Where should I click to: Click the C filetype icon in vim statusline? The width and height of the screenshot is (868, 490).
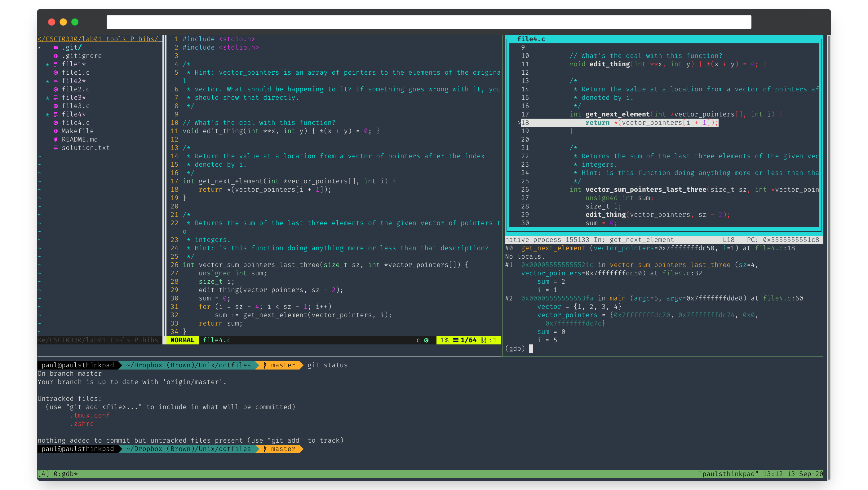pyautogui.click(x=426, y=340)
